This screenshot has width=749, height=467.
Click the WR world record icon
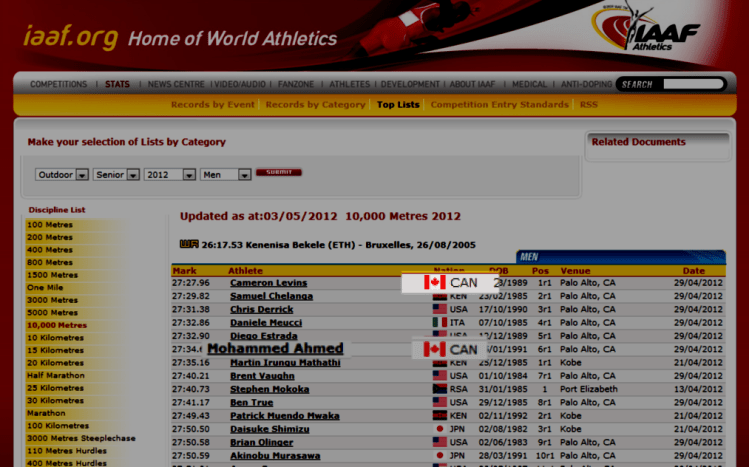188,242
